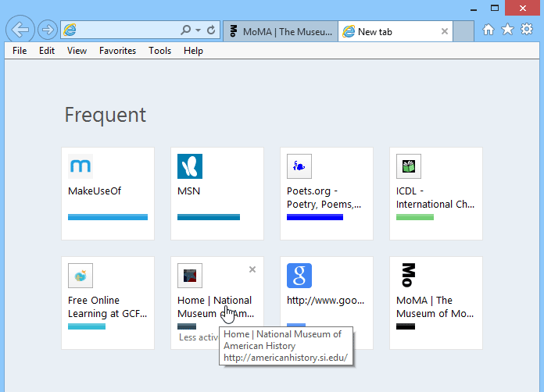Open http://www.goo... tile title
Viewport: 544px width, 392px height.
coord(325,300)
